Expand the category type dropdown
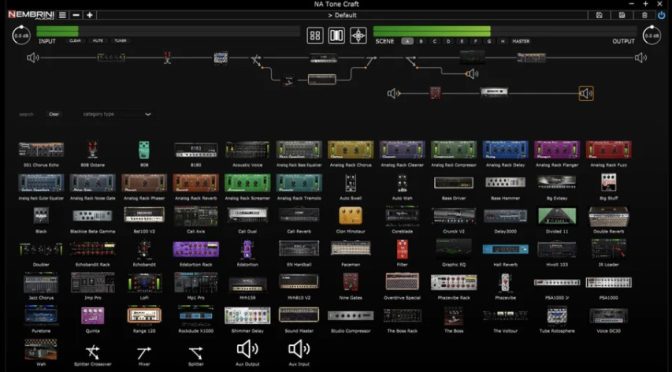The width and height of the screenshot is (672, 372). point(117,114)
